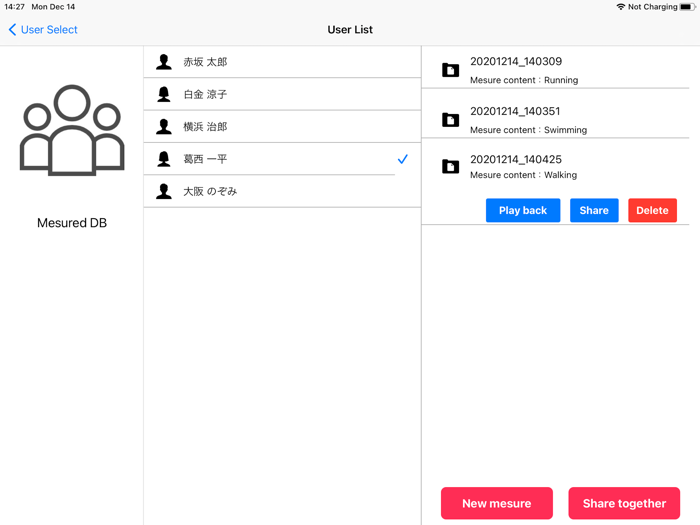Select user 横浜 治郎
Screen dimensions: 700x525
point(282,127)
